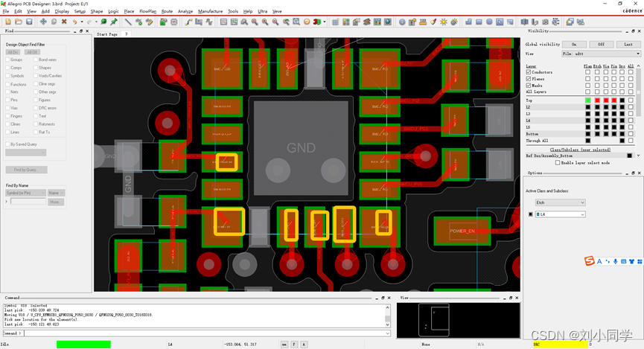Click the global visibility Off button

(x=601, y=45)
